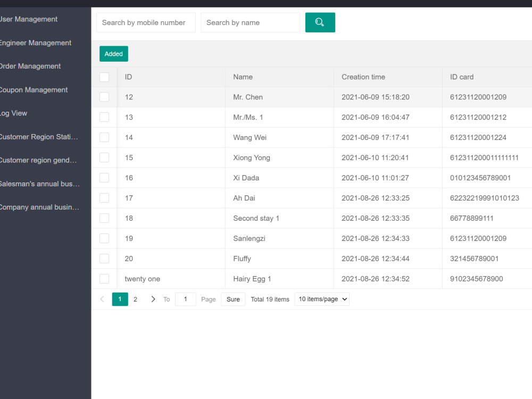
Task: Click the green search magnifier button
Action: pos(320,22)
